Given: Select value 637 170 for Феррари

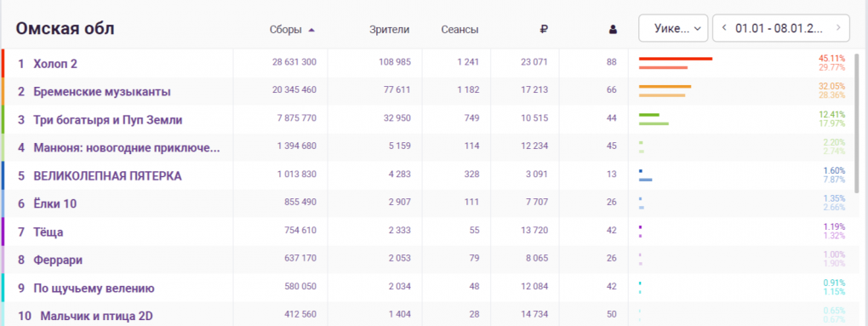Looking at the screenshot, I should 300,259.
